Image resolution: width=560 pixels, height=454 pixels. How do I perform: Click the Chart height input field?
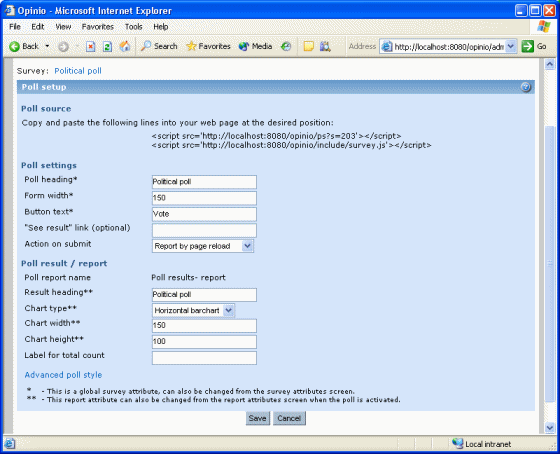[x=204, y=341]
